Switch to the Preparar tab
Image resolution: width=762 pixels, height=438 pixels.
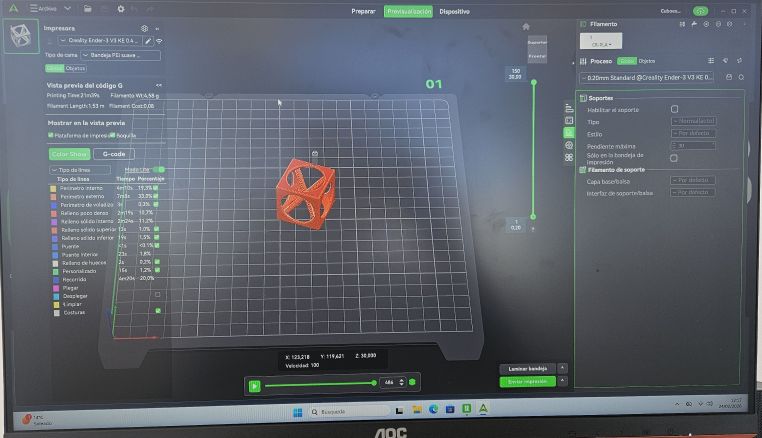click(x=364, y=11)
